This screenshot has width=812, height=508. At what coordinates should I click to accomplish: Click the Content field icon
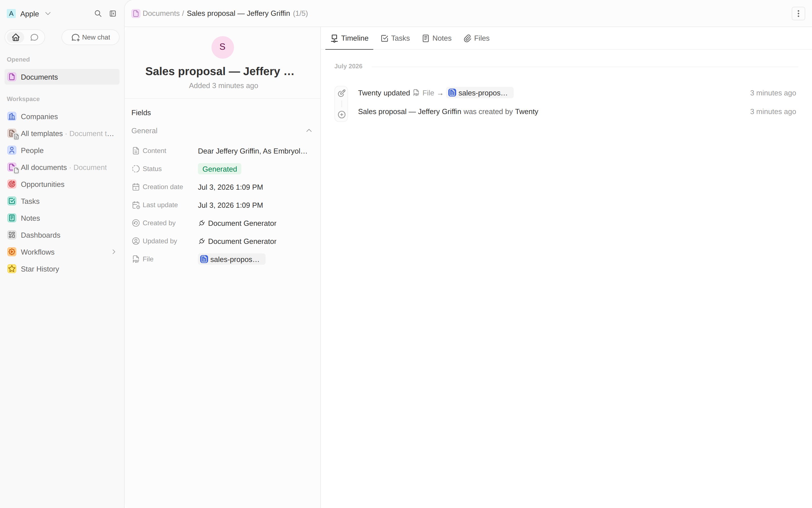(136, 151)
